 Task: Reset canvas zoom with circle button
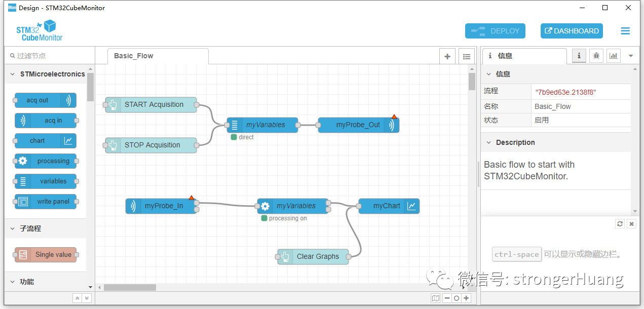coord(457,298)
